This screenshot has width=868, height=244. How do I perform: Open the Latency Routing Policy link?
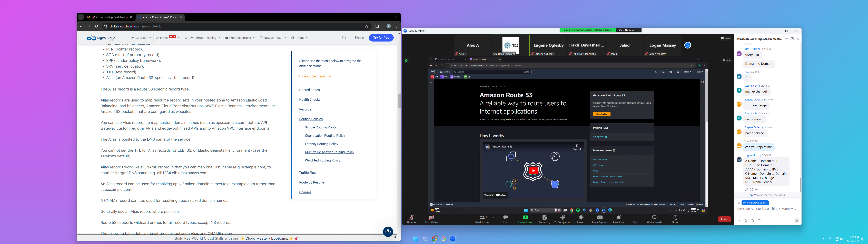321,144
